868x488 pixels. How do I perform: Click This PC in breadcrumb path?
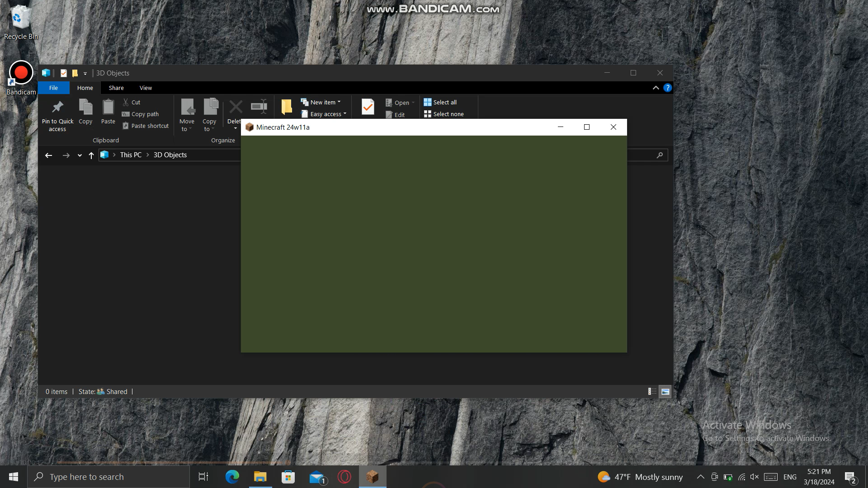point(131,155)
